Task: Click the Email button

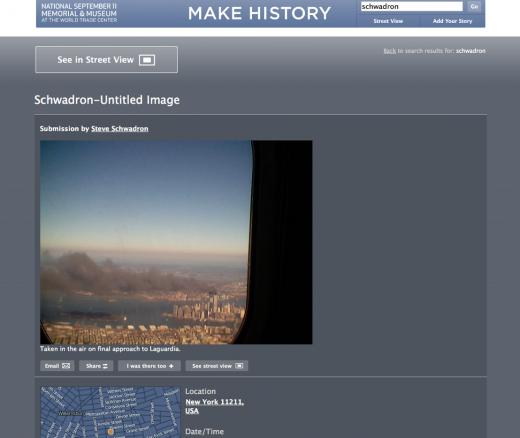Action: click(57, 366)
